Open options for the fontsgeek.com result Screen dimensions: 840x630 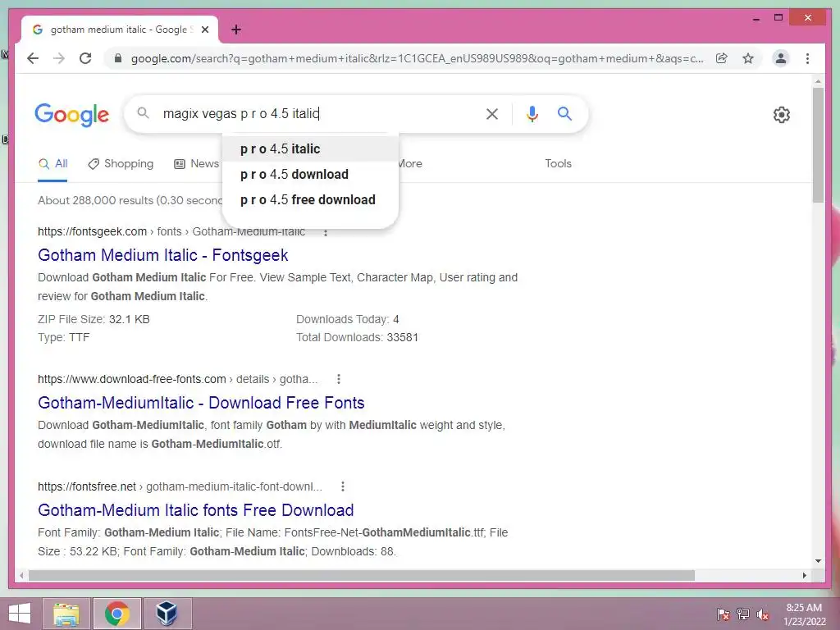[x=325, y=232]
